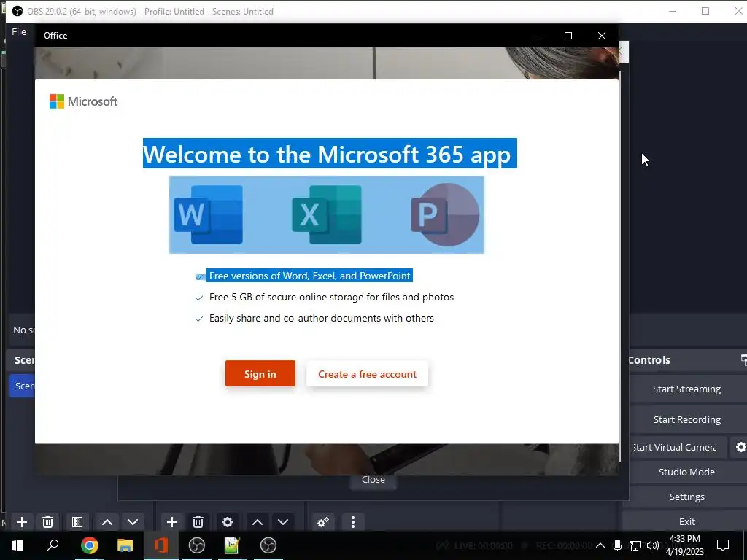Screen dimensions: 747x560
Task: Remove selected scene with trash icon
Action: pyautogui.click(x=47, y=522)
